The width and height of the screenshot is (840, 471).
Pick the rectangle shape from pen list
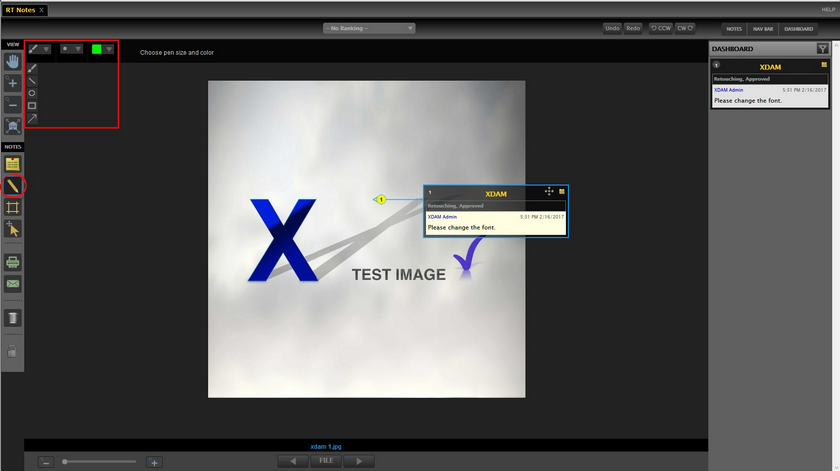pos(33,105)
